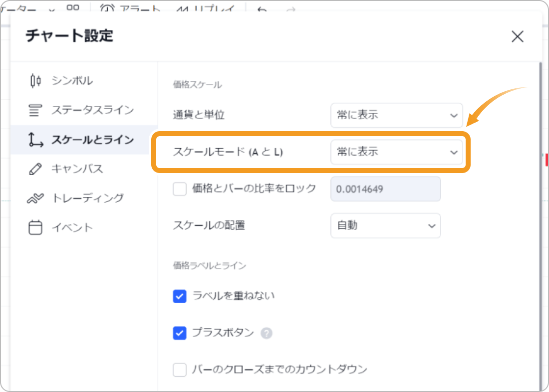549x392 pixels.
Task: Open the シンボル settings tab
Action: tap(84, 81)
